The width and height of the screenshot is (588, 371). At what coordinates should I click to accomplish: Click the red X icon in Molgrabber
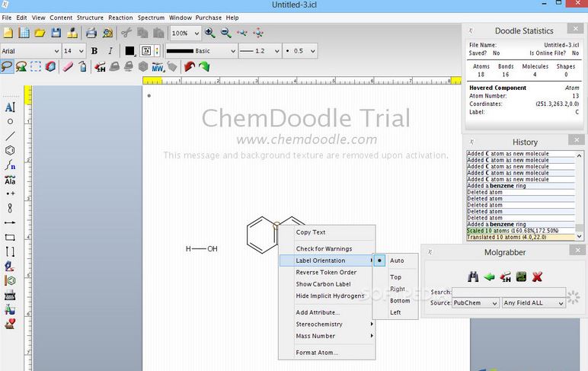pyautogui.click(x=537, y=277)
